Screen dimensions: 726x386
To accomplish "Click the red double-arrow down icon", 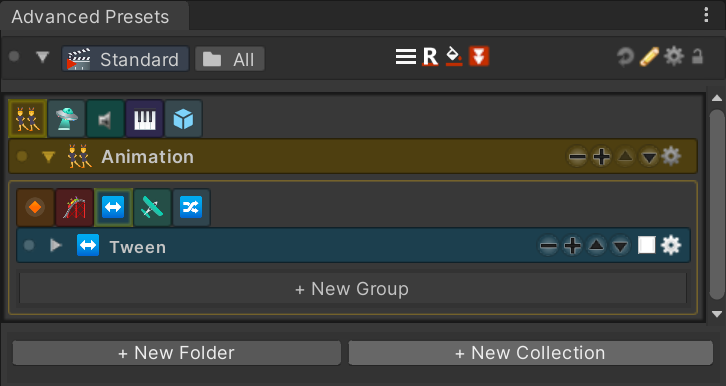I will [x=479, y=56].
